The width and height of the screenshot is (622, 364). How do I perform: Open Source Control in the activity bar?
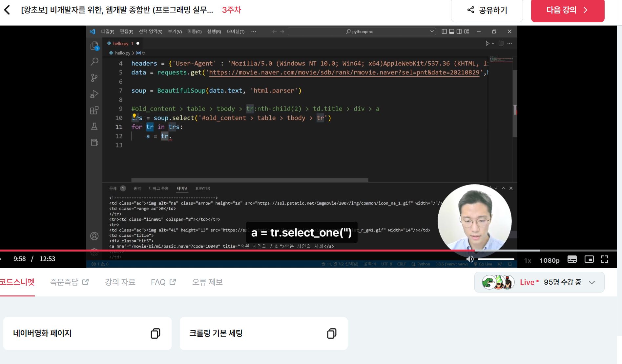94,78
